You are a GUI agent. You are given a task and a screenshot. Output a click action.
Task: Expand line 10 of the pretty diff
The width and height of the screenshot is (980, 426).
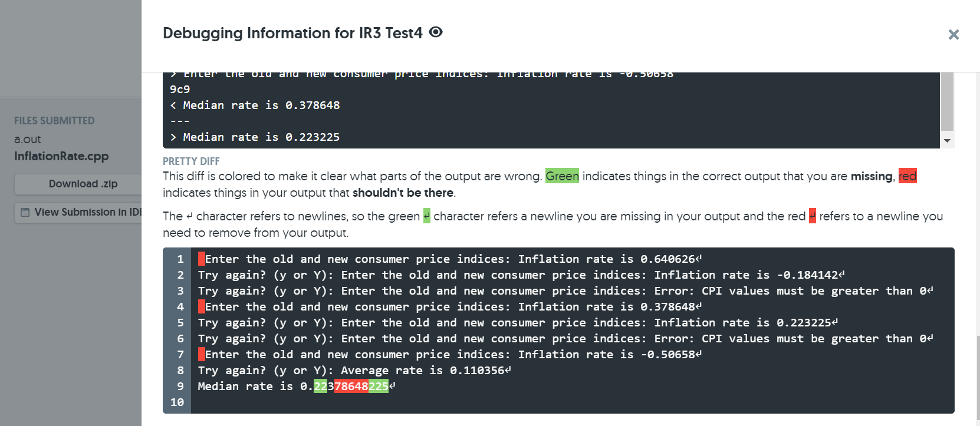pos(176,402)
